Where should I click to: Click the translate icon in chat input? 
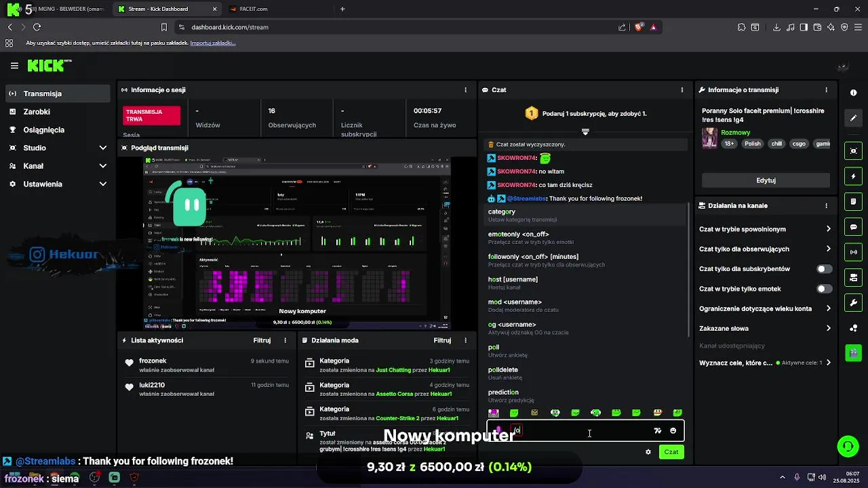point(657,430)
